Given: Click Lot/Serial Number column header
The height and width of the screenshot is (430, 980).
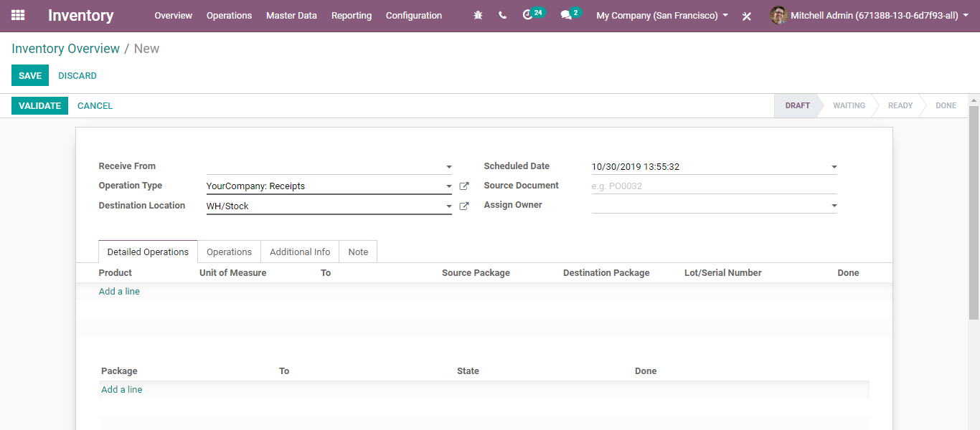Looking at the screenshot, I should pyautogui.click(x=723, y=273).
